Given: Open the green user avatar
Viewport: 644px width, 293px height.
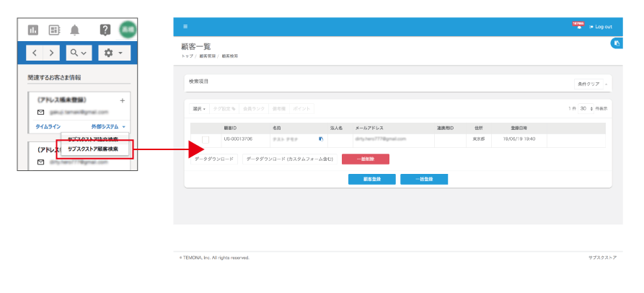Looking at the screenshot, I should [128, 30].
